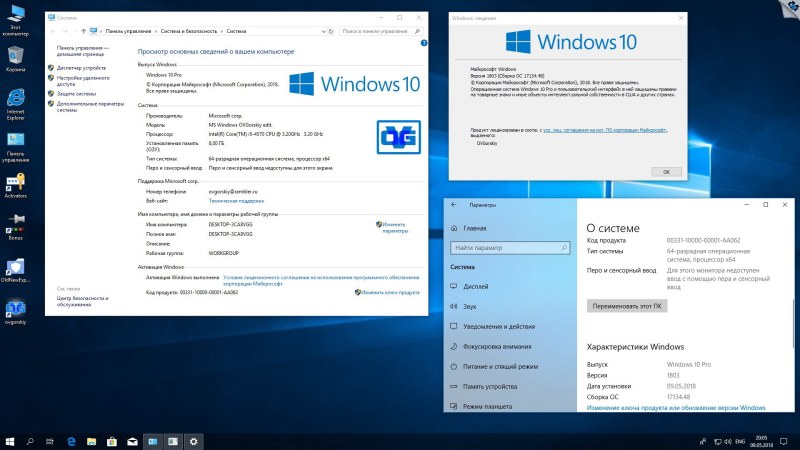The height and width of the screenshot is (450, 800).
Task: Click the Техническая поддержка website link
Action: pos(234,200)
